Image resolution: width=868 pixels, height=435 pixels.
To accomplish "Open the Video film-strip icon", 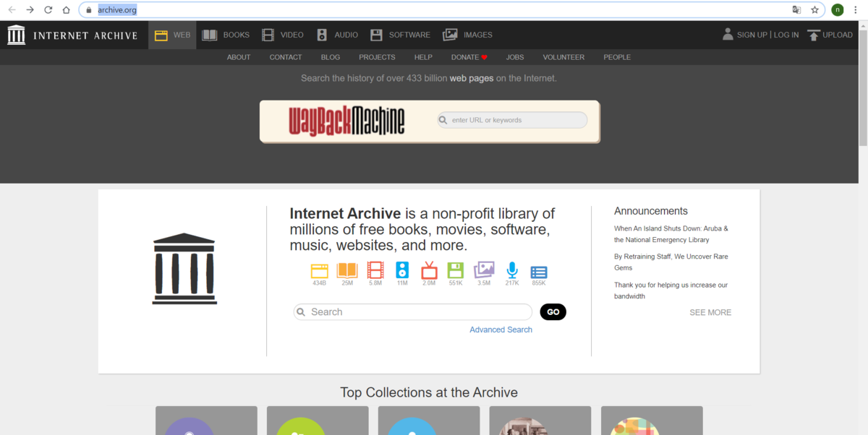I will tap(268, 35).
